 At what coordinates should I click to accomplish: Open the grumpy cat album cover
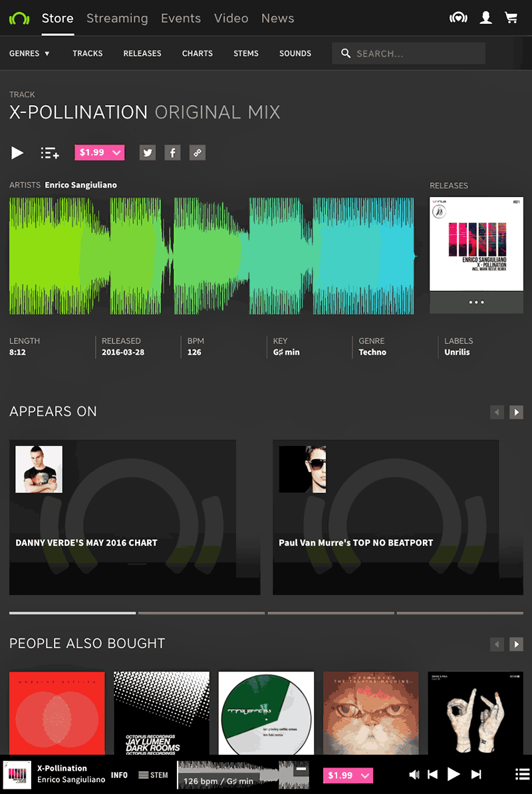(371, 713)
